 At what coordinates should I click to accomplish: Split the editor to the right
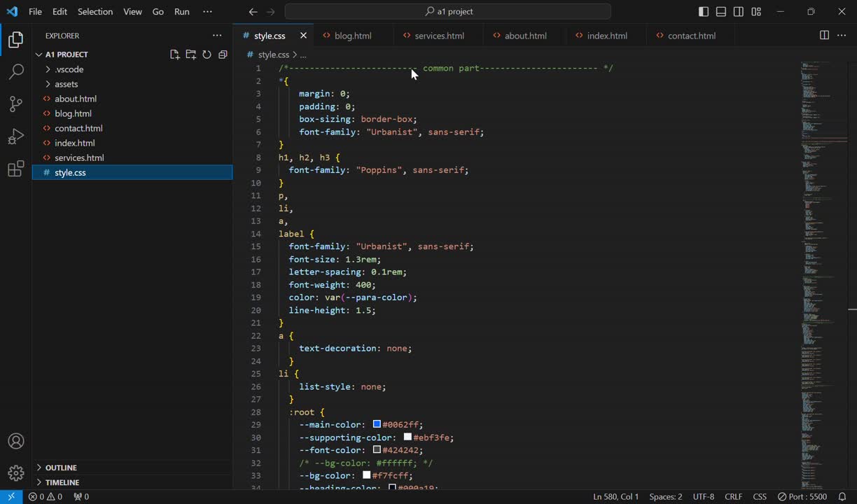(824, 36)
